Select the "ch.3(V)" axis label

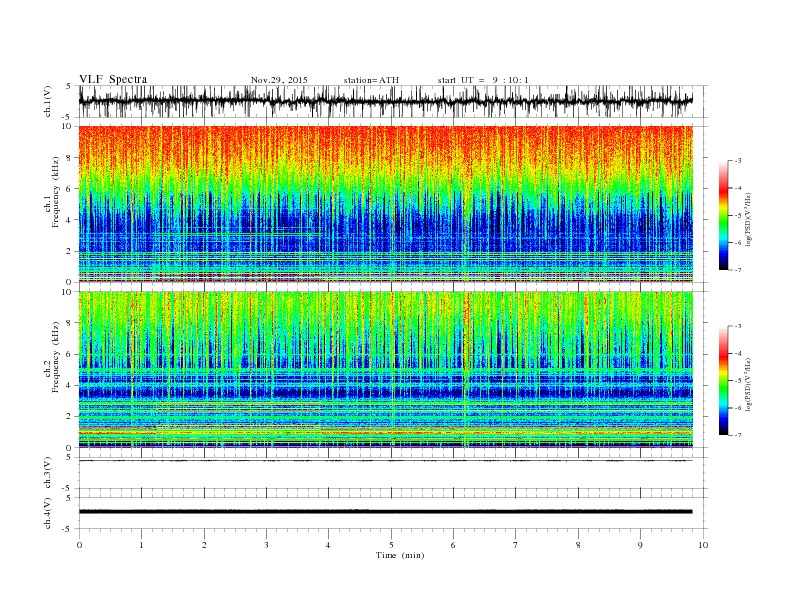coord(48,473)
